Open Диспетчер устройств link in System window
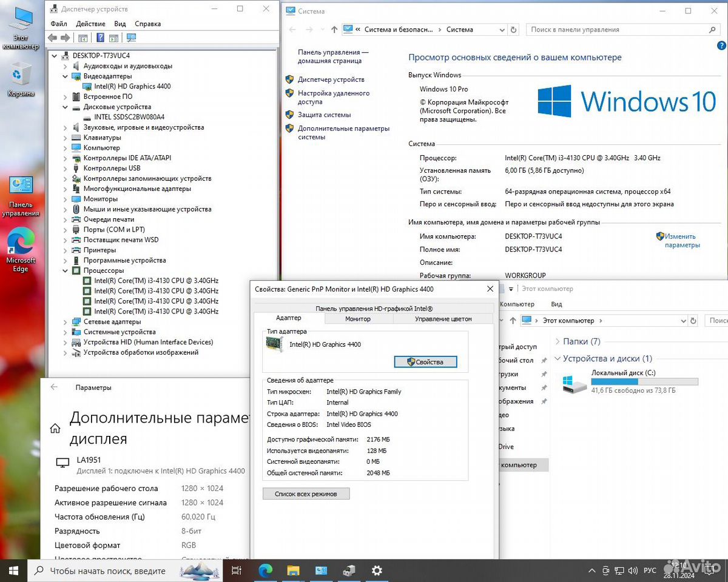The height and width of the screenshot is (582, 728). coord(331,79)
